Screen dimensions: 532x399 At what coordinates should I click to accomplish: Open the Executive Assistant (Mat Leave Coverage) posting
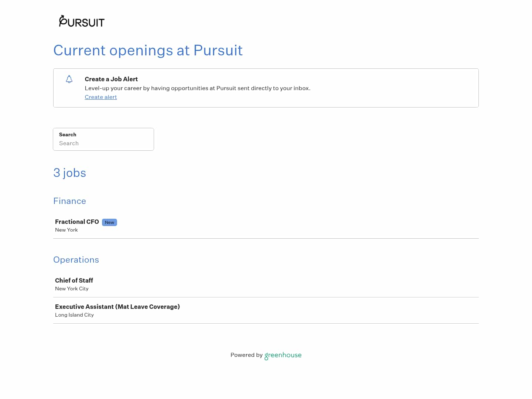click(x=117, y=307)
